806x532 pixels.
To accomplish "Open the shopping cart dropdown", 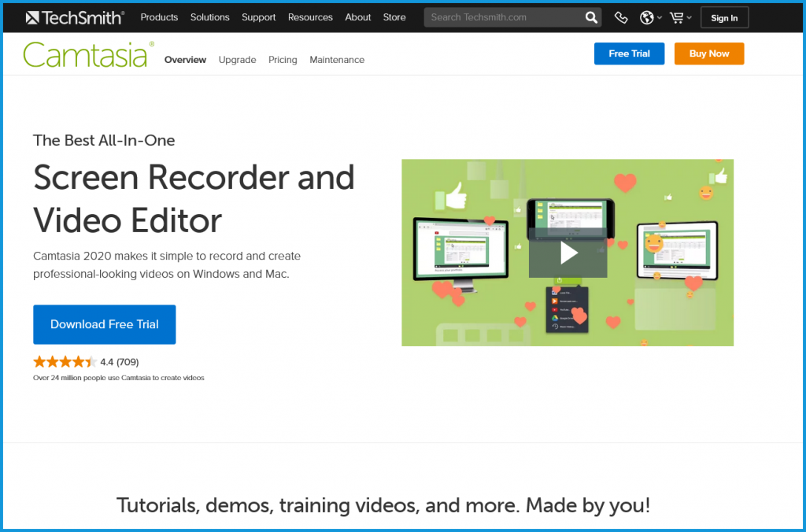I will tap(681, 17).
